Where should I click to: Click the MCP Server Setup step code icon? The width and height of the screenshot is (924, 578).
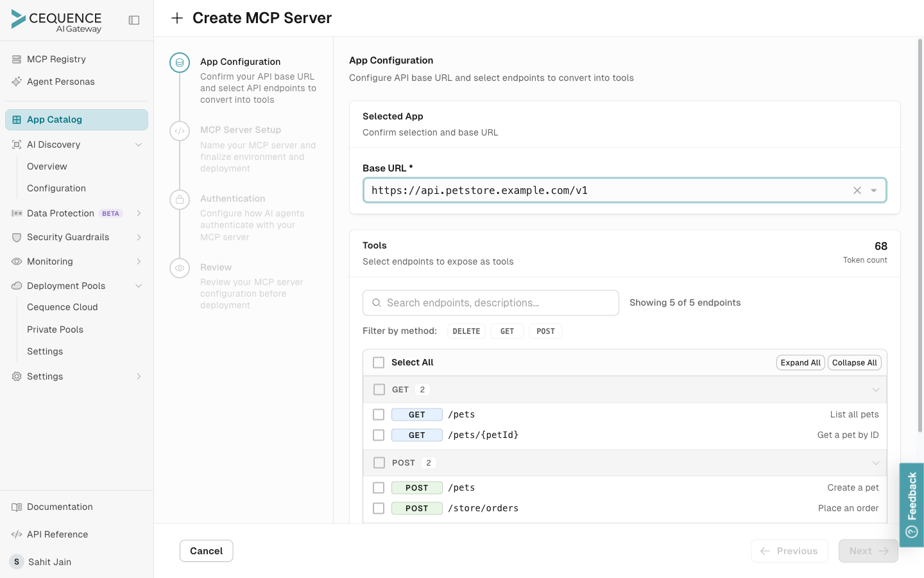pyautogui.click(x=180, y=131)
